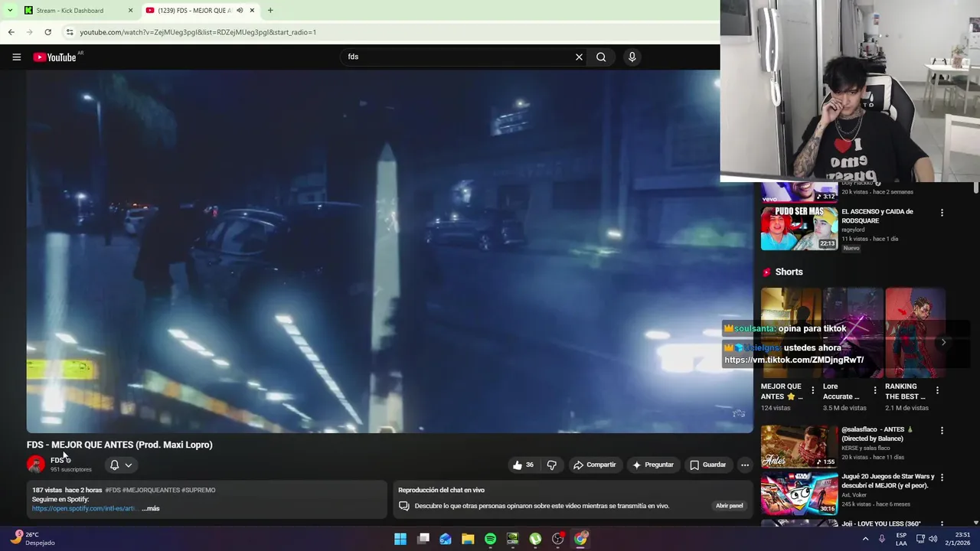Open Task View on the taskbar

click(x=423, y=539)
